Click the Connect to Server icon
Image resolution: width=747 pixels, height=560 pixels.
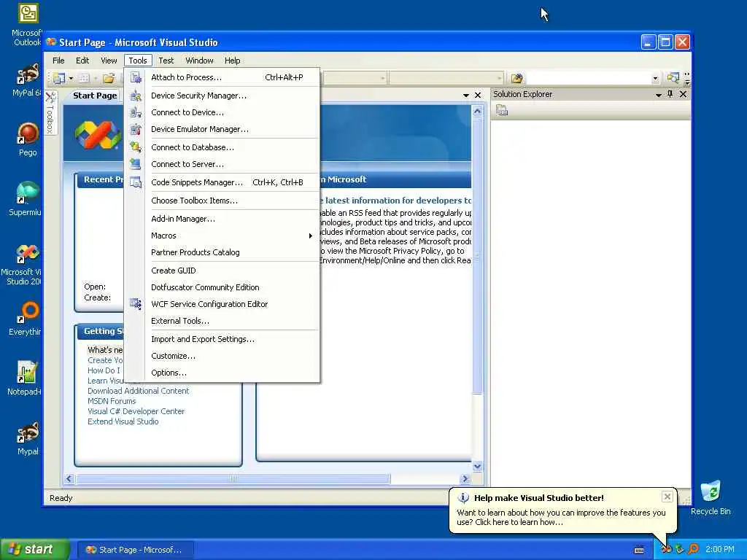(x=136, y=164)
